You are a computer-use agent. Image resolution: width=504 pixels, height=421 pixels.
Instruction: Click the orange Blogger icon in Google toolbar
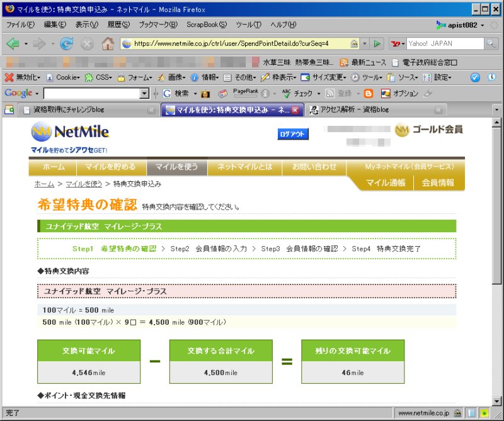(369, 93)
